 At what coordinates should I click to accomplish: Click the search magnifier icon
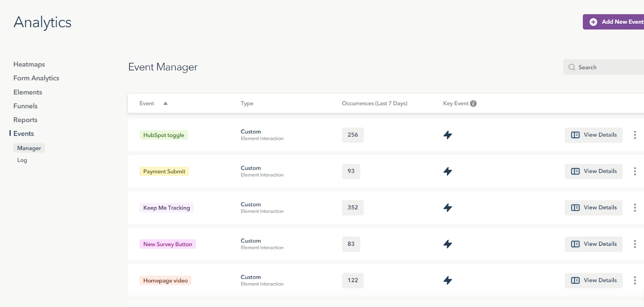(x=572, y=67)
